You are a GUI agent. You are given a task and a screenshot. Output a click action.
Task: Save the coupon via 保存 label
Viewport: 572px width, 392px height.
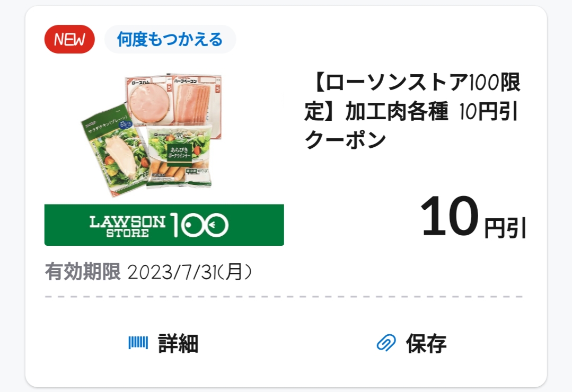pyautogui.click(x=426, y=343)
